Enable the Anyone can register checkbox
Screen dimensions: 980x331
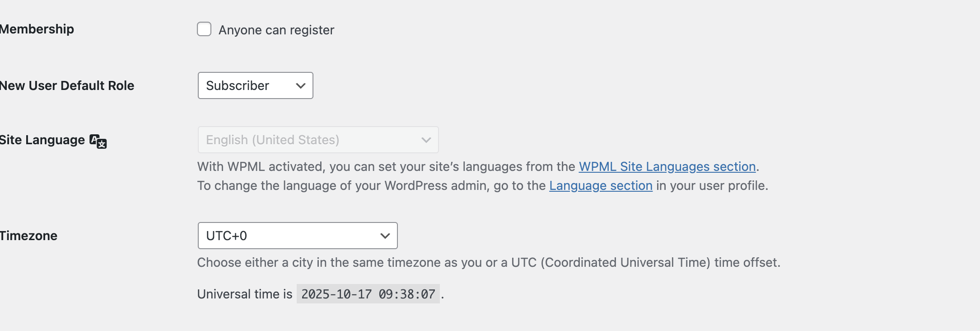click(x=204, y=29)
